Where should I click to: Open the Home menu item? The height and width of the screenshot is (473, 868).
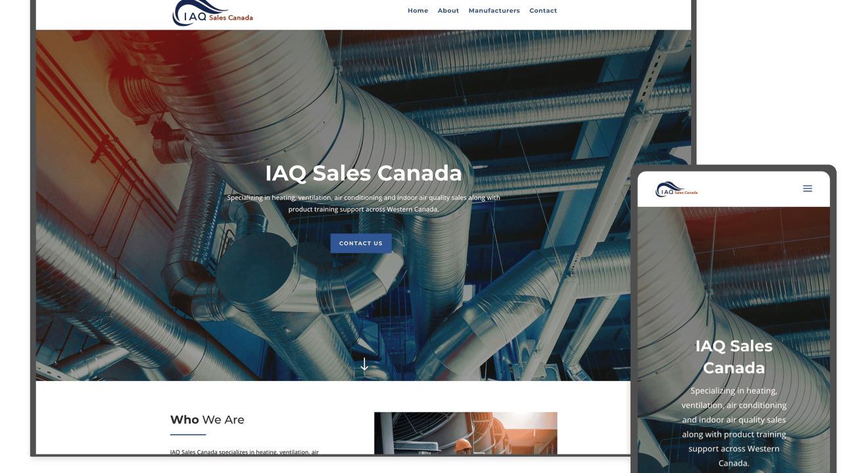(x=418, y=11)
